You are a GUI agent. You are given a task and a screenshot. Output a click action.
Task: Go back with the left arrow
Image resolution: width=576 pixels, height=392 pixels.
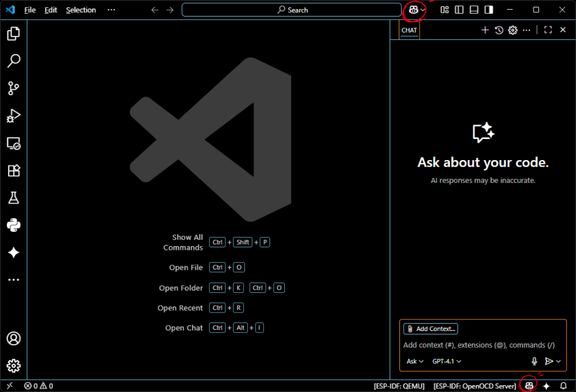pyautogui.click(x=154, y=10)
